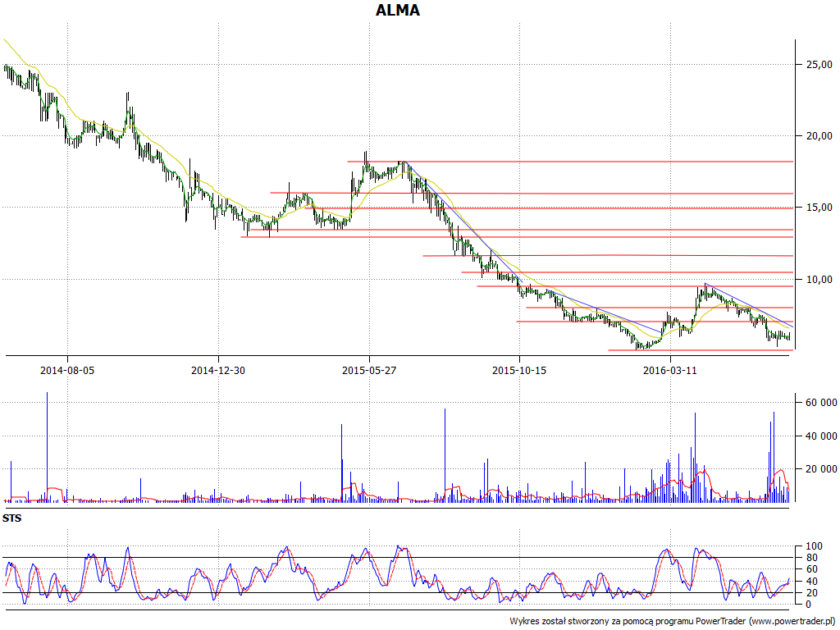Select the 2015-10-15 date label
This screenshot has width=840, height=630.
click(519, 370)
